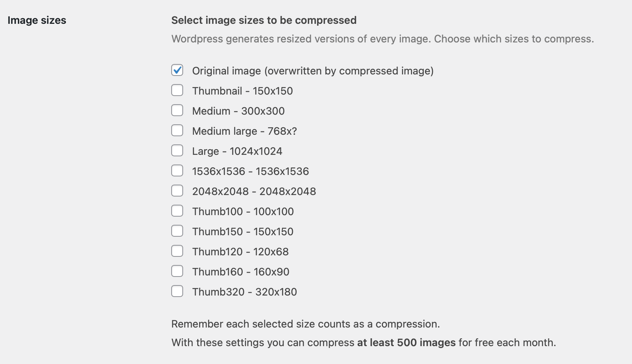This screenshot has width=632, height=364.
Task: Click the "Medium large - 768x?" label text
Action: coord(244,131)
